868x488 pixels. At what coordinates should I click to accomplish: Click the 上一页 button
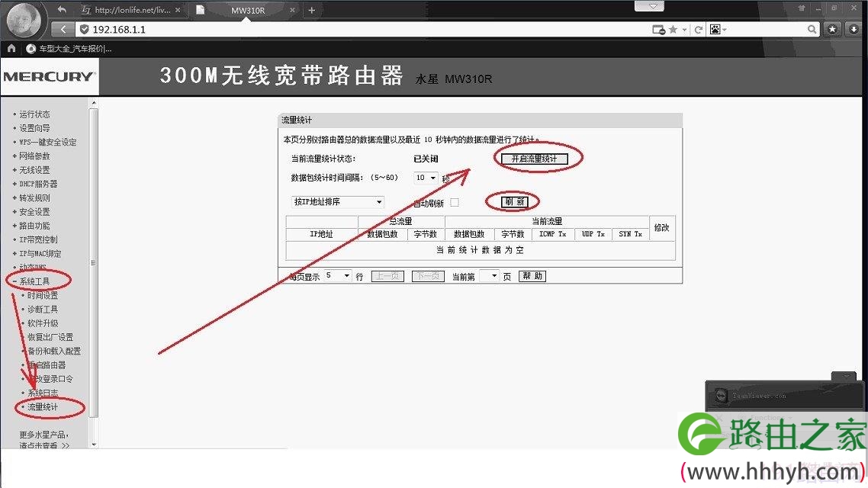(387, 276)
